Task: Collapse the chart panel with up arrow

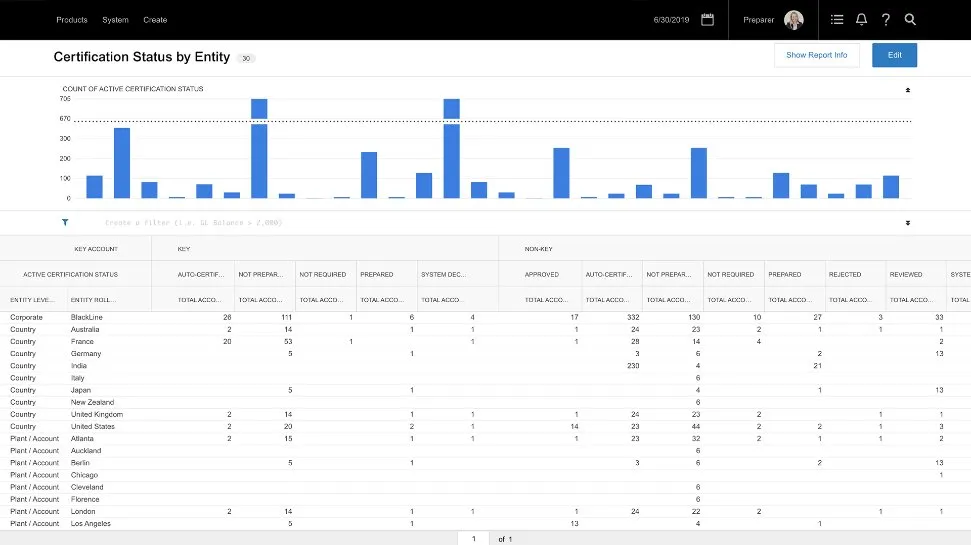Action: [x=908, y=90]
